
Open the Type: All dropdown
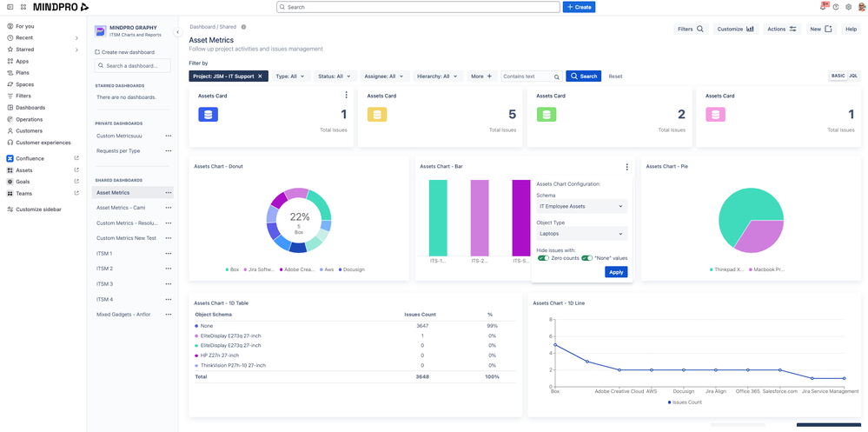point(290,76)
